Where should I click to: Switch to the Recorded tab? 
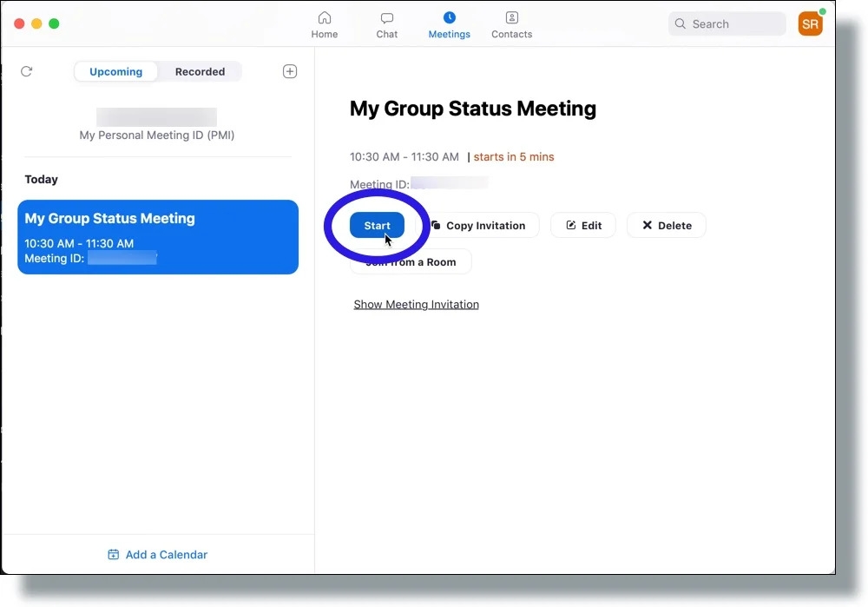[x=200, y=71]
